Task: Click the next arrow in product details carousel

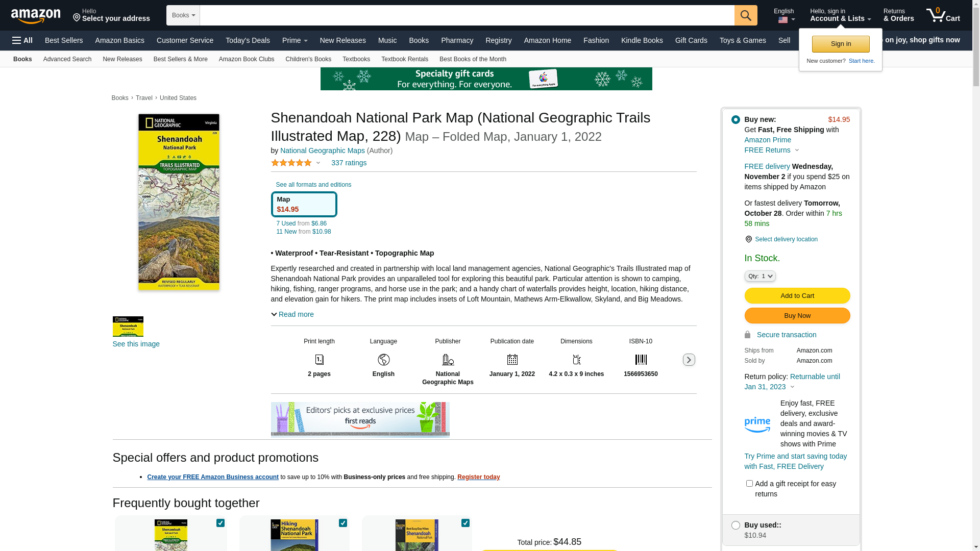Action: [x=689, y=360]
